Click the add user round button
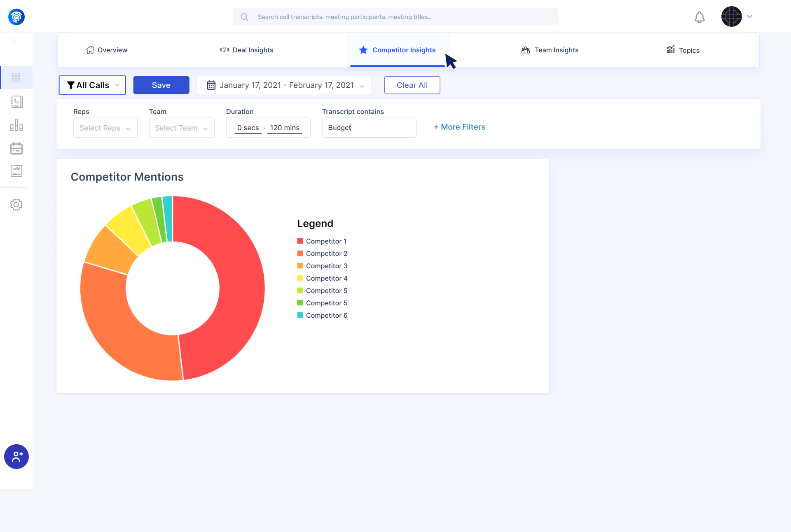This screenshot has width=791, height=532. click(16, 457)
